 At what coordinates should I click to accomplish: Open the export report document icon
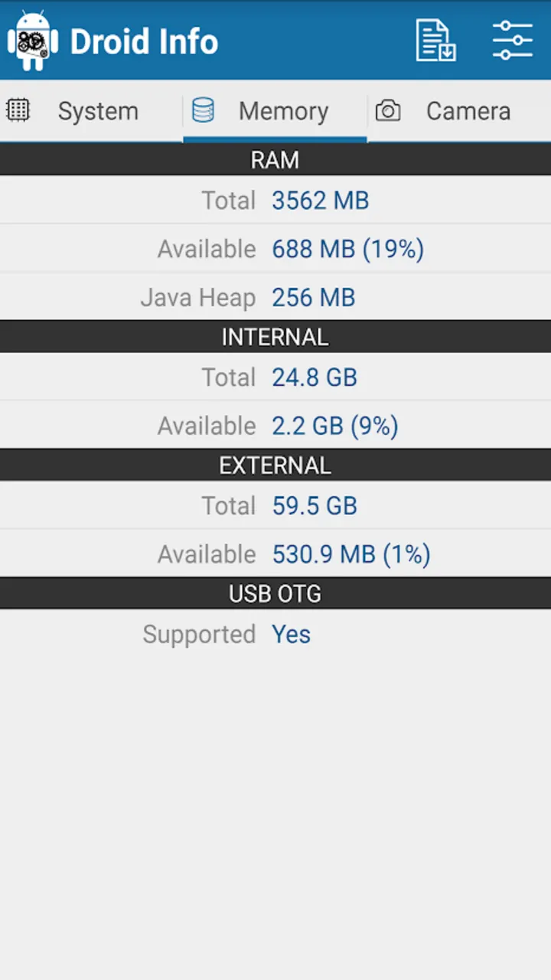click(435, 41)
